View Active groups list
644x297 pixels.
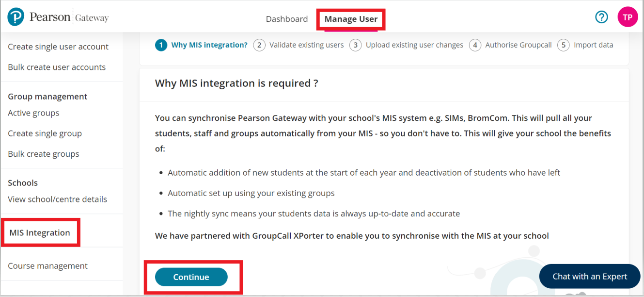tap(33, 113)
